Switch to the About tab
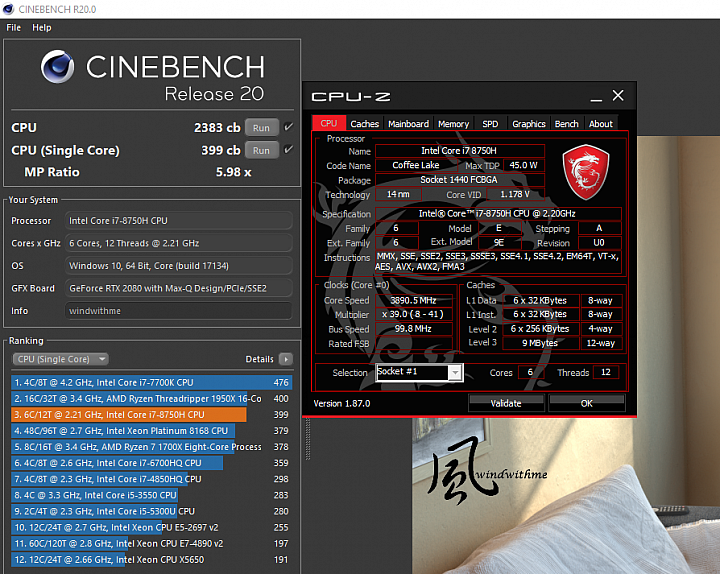720x574 pixels. click(x=601, y=124)
